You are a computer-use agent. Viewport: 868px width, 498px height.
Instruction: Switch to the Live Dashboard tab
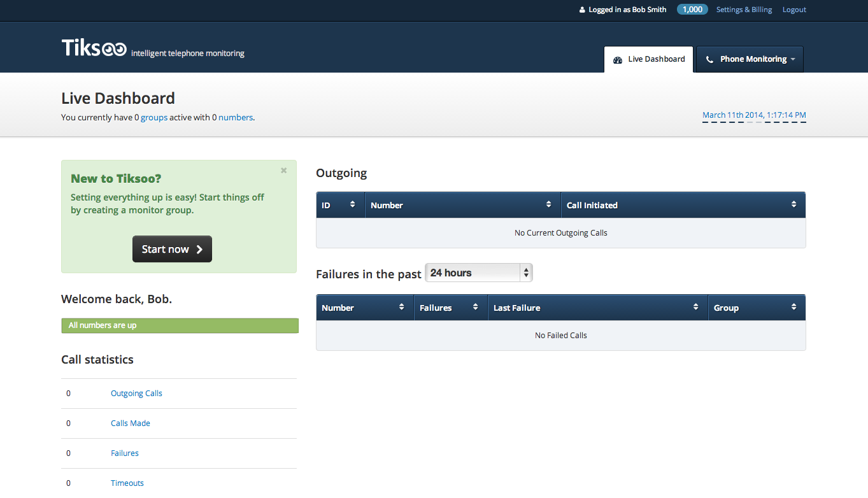coord(648,59)
